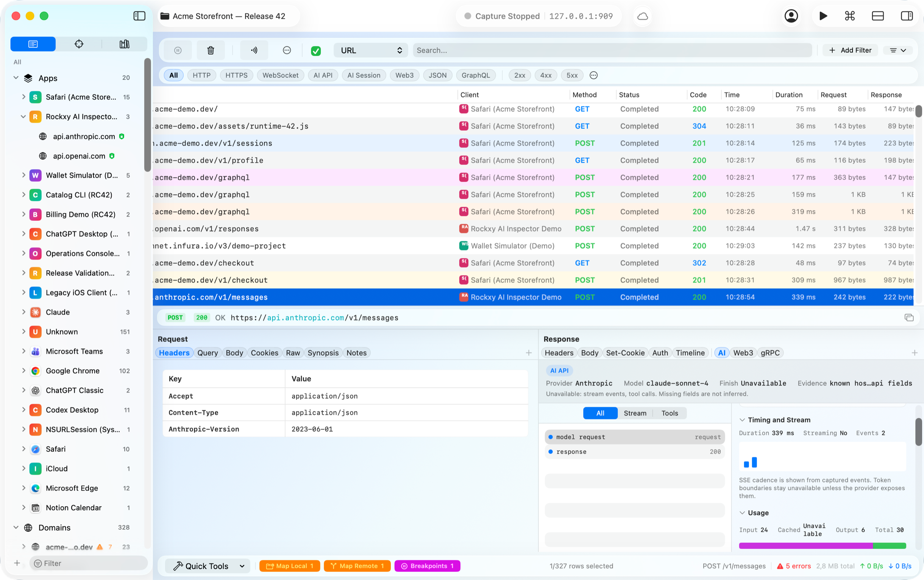924x580 pixels.
Task: Expand the Google Chrome app node
Action: [23, 371]
